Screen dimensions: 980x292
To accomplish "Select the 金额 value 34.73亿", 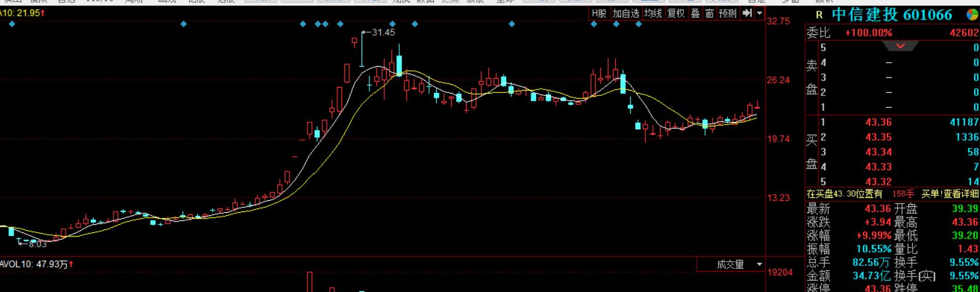I will pyautogui.click(x=871, y=276).
